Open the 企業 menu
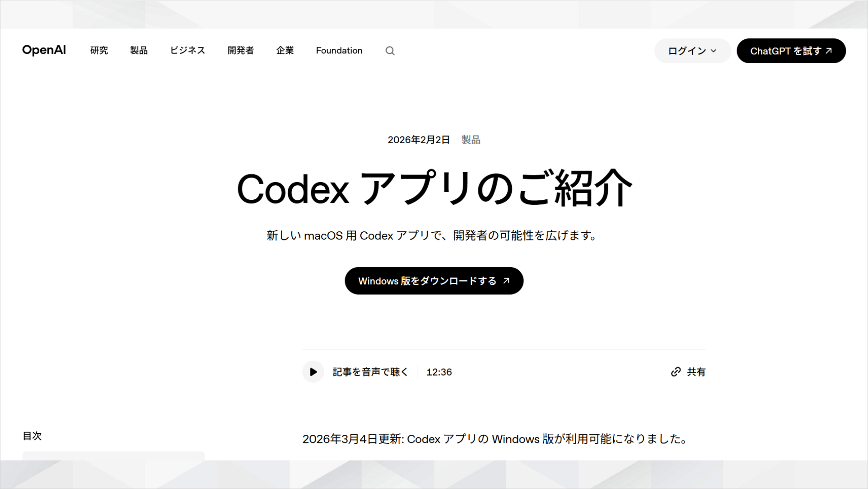Image resolution: width=868 pixels, height=489 pixels. click(x=285, y=51)
